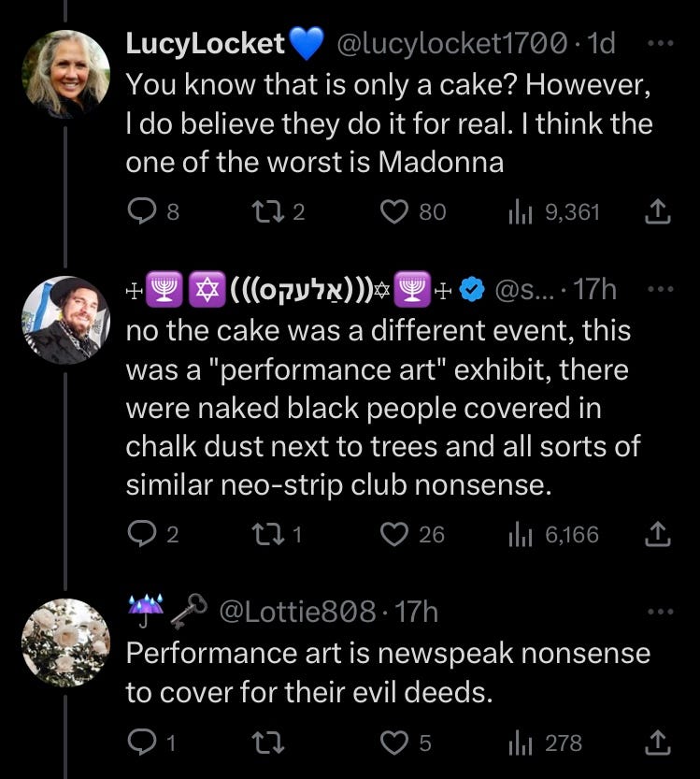The image size is (700, 779).
Task: Like Lottie808's tweet with 5 likes
Action: point(394,743)
